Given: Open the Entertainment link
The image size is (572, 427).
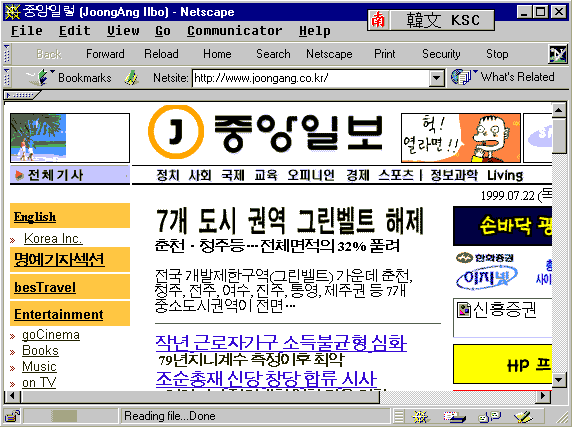Looking at the screenshot, I should point(58,314).
